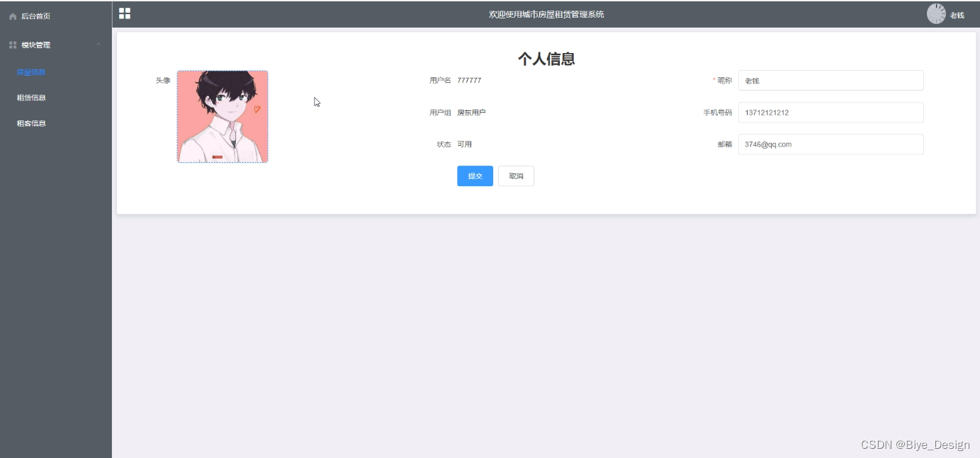980x458 pixels.
Task: Click the status value 可用
Action: (464, 144)
